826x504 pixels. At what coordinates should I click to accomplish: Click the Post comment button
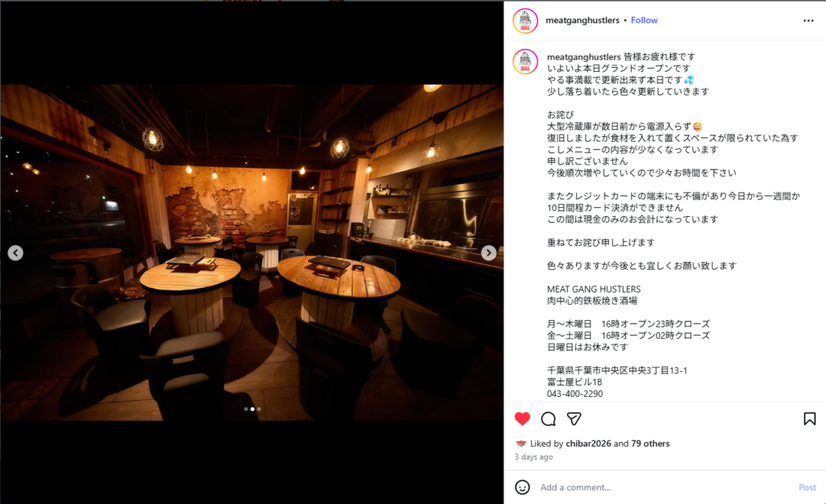(807, 487)
